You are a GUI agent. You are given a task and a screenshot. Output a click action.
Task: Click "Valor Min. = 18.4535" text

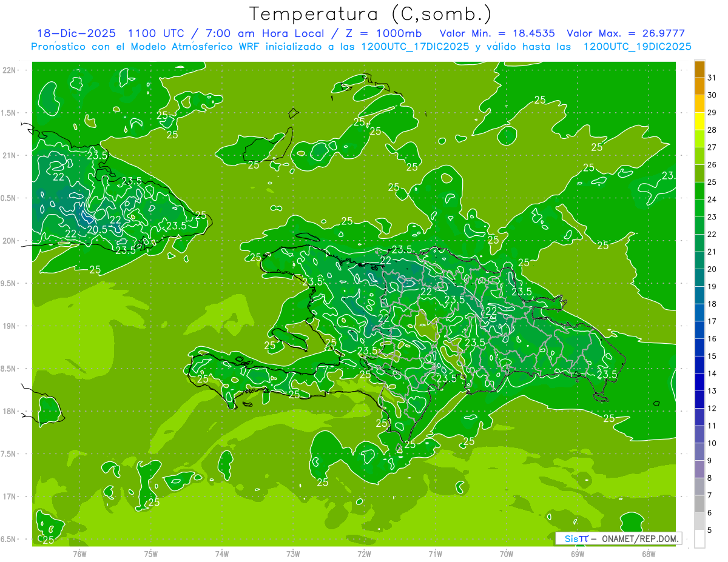coord(497,33)
